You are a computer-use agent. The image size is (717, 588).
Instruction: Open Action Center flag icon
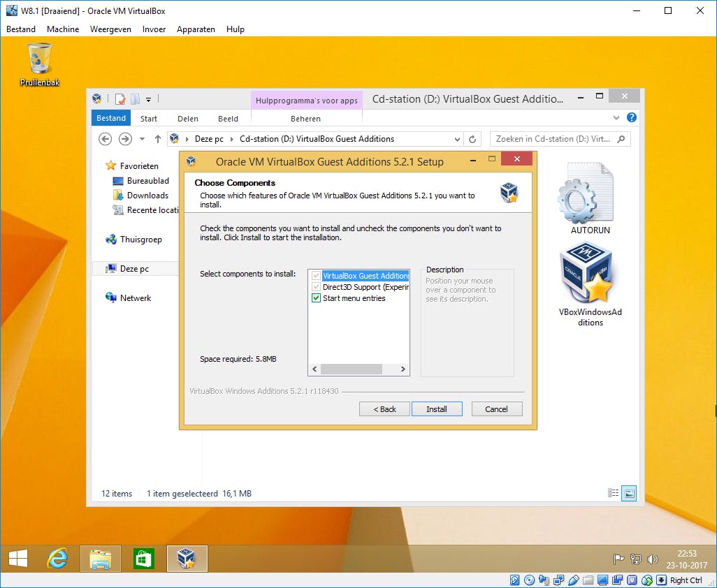[618, 559]
